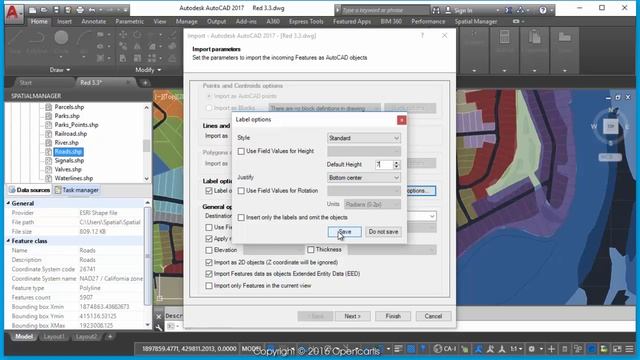Toggle the Label objects checkbox in Import dialog
Viewport: 640px width, 360px height.
(x=209, y=191)
